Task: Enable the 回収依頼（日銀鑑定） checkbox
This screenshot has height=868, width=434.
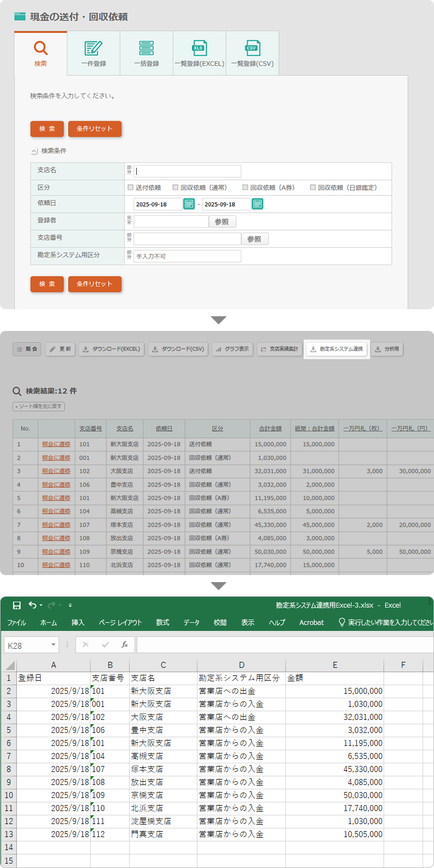Action: click(312, 187)
